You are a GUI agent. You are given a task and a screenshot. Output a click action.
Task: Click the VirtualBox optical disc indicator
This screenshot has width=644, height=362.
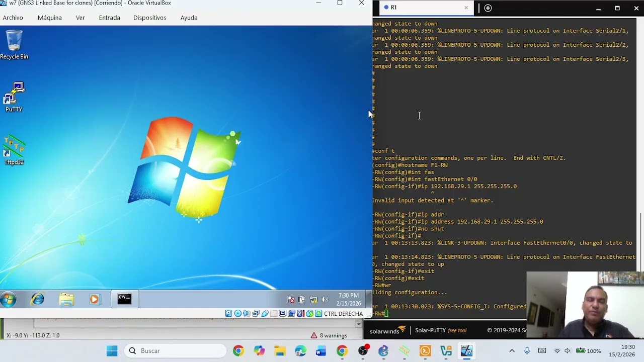pos(237,314)
